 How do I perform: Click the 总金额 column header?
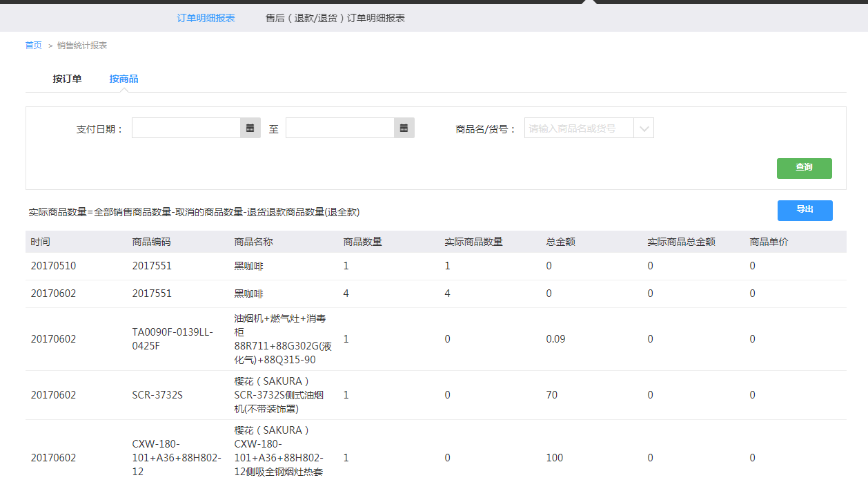point(561,242)
